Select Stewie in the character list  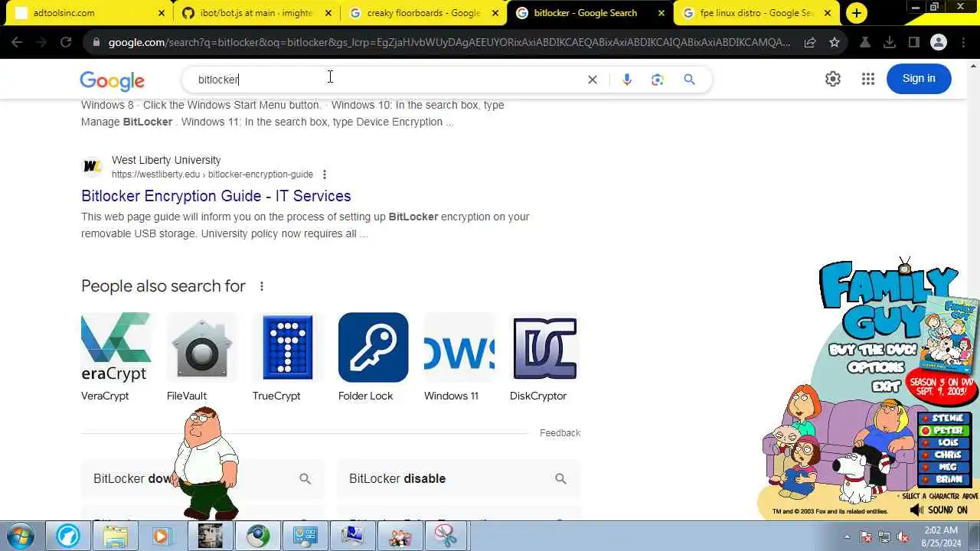[x=943, y=419]
